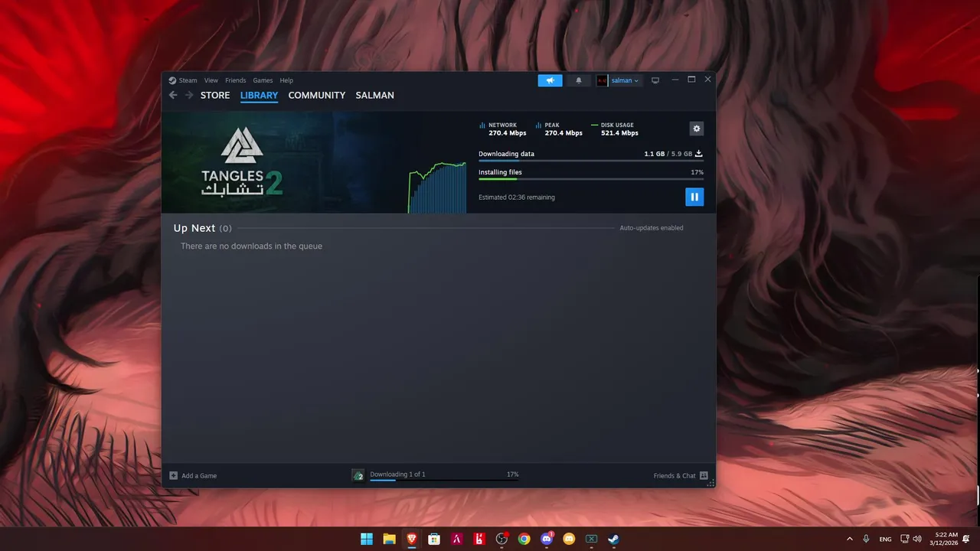980x551 pixels.
Task: Open the Games menu
Action: (x=263, y=80)
